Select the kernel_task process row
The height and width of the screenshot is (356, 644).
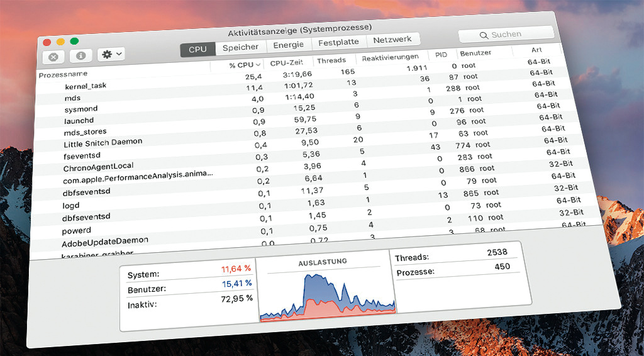pyautogui.click(x=86, y=86)
